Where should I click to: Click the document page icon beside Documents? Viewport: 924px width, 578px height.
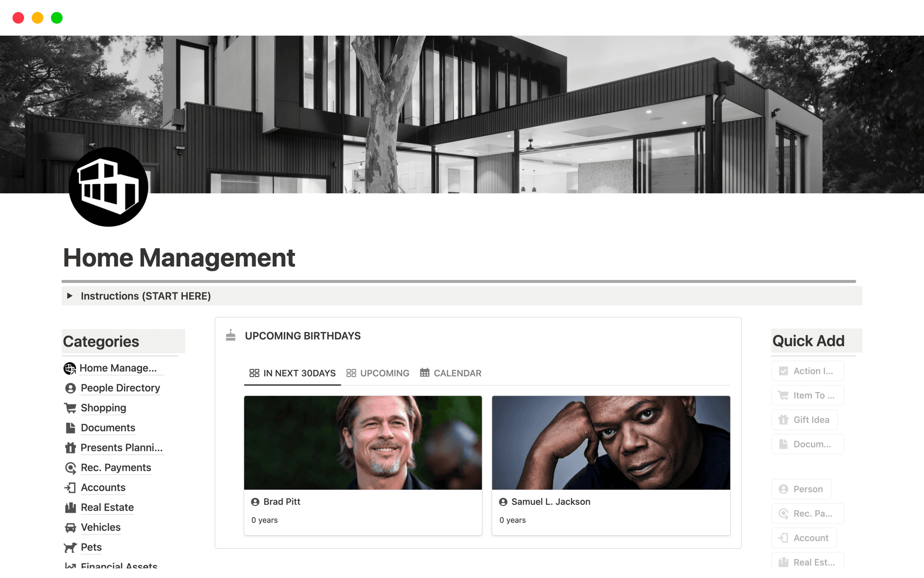pyautogui.click(x=70, y=428)
